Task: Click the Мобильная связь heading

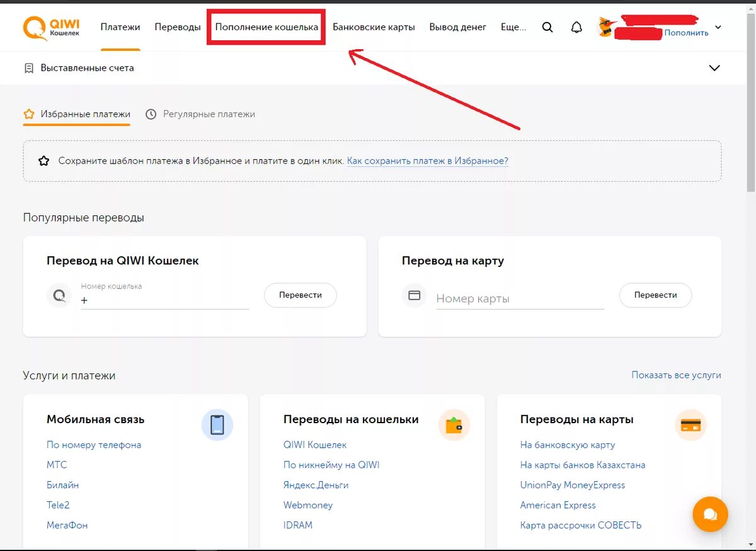Action: pyautogui.click(x=96, y=419)
